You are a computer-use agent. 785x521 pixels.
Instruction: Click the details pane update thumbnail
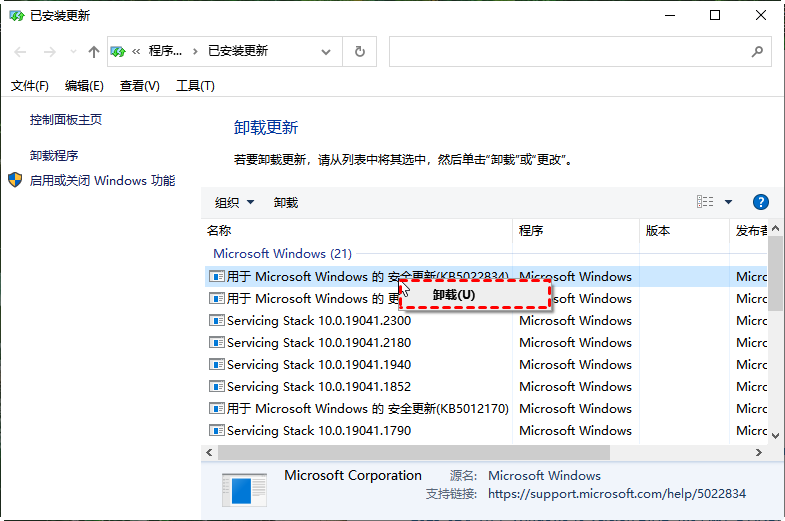[x=244, y=489]
